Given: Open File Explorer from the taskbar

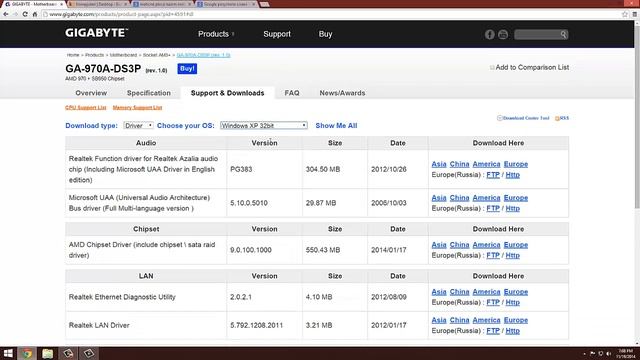Looking at the screenshot, I should tap(47, 353).
